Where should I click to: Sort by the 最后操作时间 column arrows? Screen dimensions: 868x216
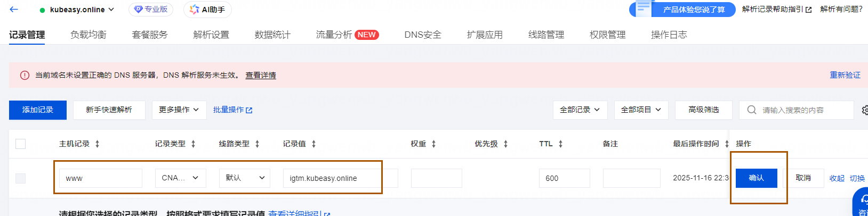coord(727,144)
